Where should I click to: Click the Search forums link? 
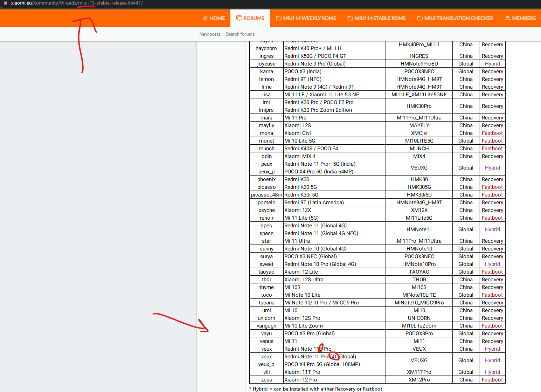(240, 34)
